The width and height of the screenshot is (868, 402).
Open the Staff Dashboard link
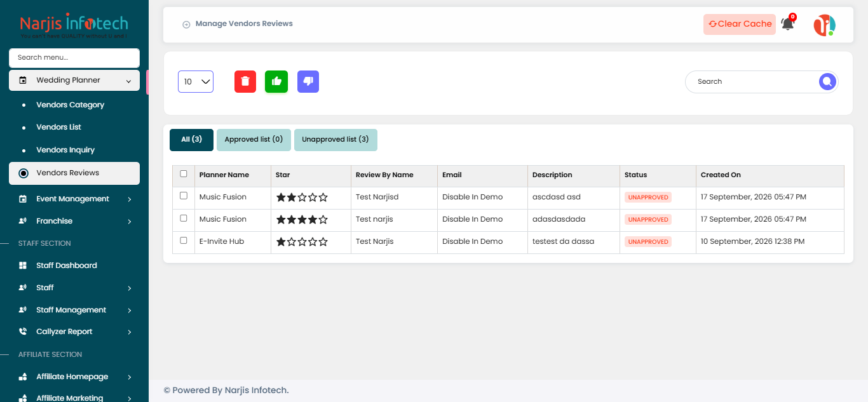[x=67, y=265]
